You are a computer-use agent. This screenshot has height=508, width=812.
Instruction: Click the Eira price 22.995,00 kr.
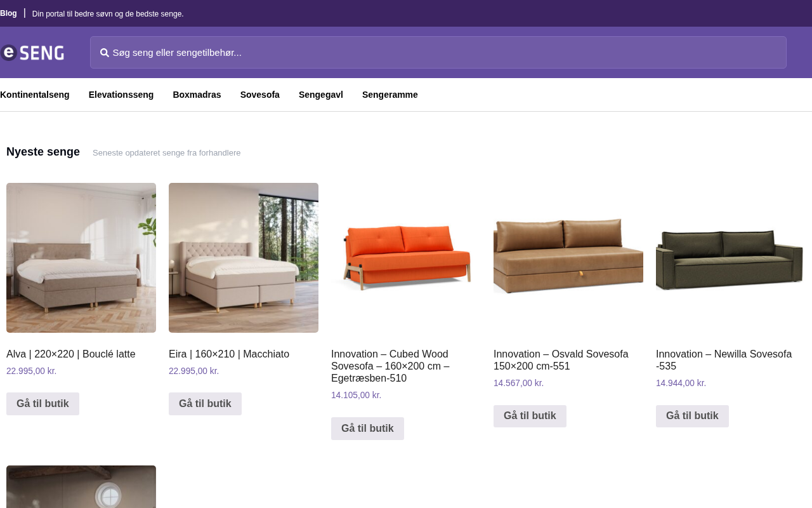(x=194, y=371)
